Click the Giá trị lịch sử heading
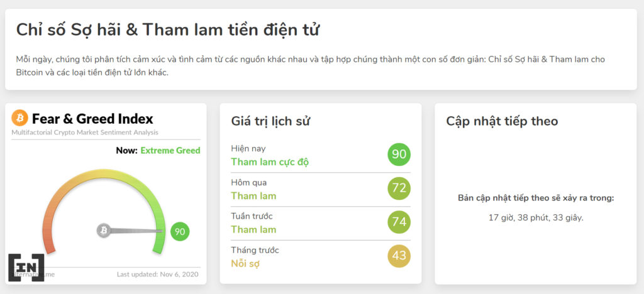The width and height of the screenshot is (644, 294). pyautogui.click(x=270, y=121)
